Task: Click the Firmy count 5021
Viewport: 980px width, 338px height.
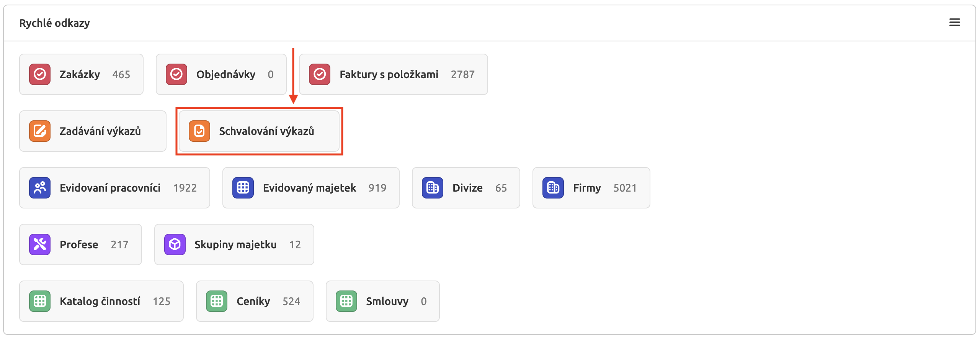Action: (625, 188)
